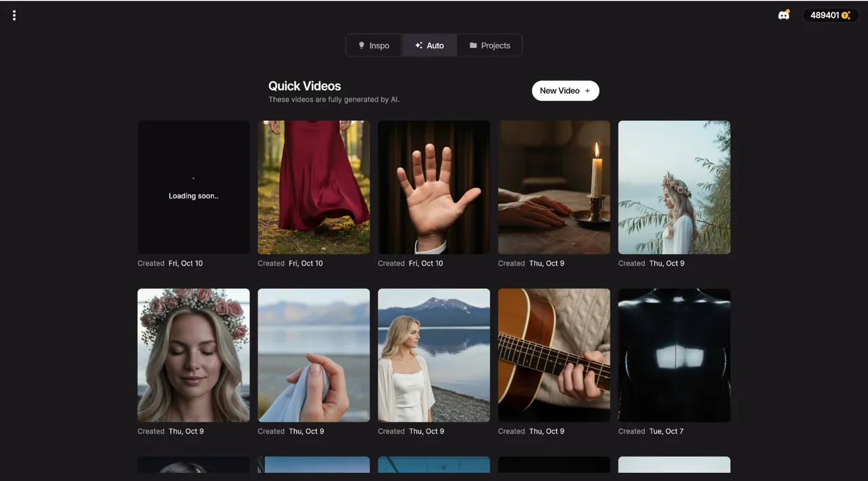Open the flower crown portrait video
Viewport: 868px width, 481px height.
[x=193, y=355]
